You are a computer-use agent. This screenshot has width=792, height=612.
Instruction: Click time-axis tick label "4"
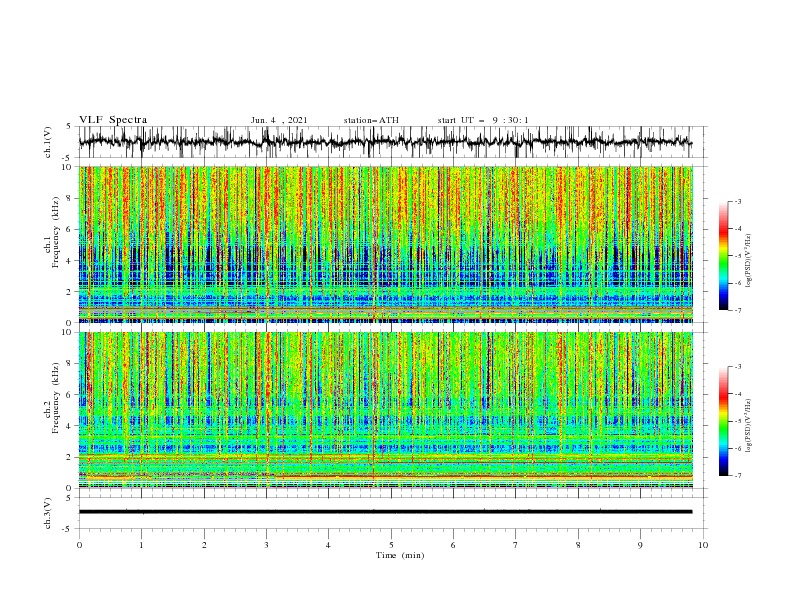(x=328, y=545)
